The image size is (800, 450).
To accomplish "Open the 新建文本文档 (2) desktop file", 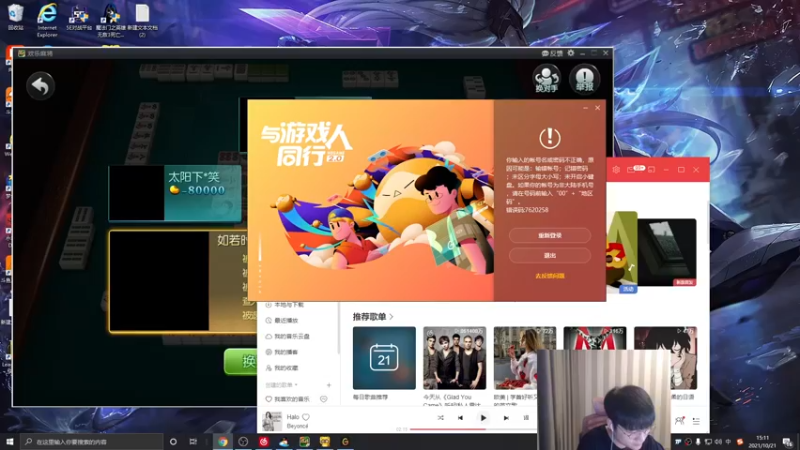I will 142,19.
